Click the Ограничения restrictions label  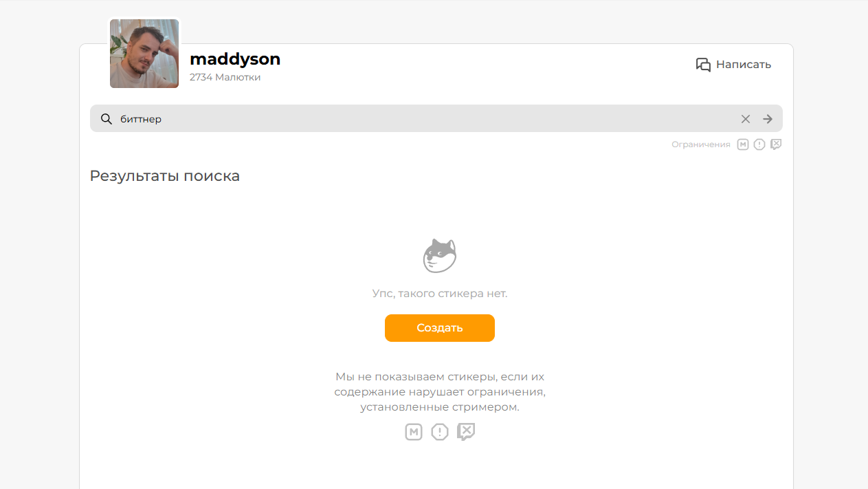pos(701,144)
